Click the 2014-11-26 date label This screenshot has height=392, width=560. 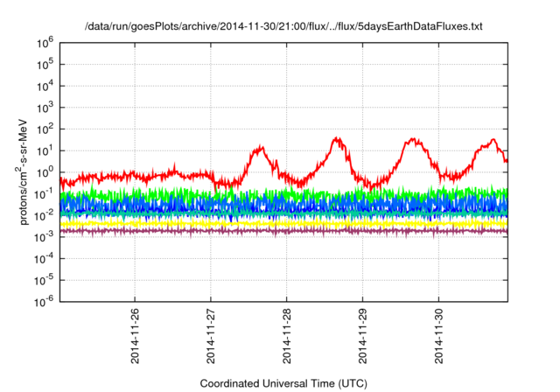coord(135,336)
